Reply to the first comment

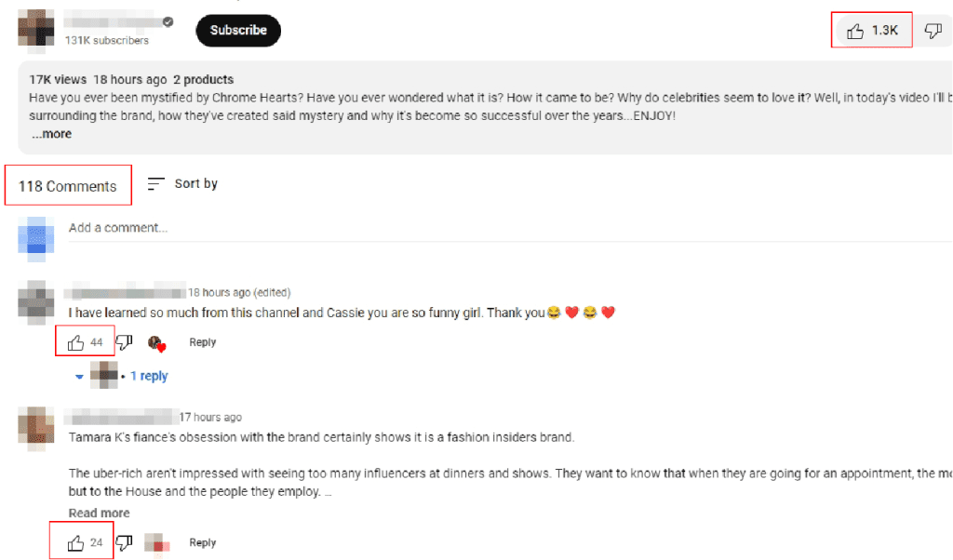203,342
